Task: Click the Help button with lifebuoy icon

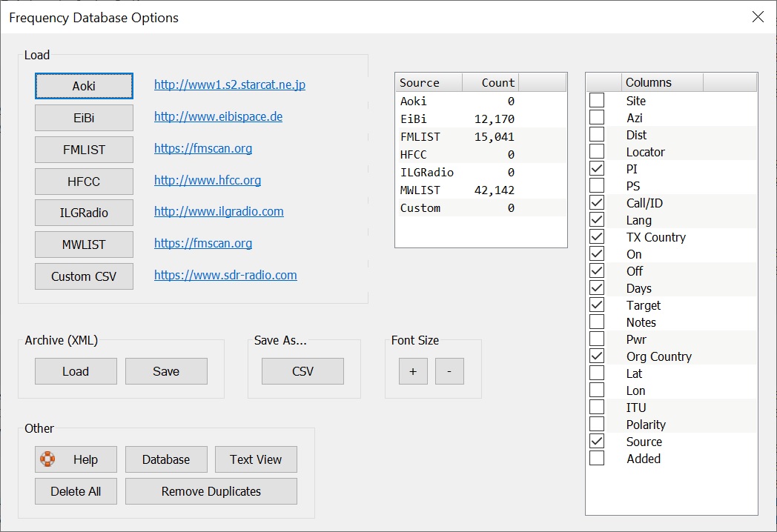Action: [76, 459]
